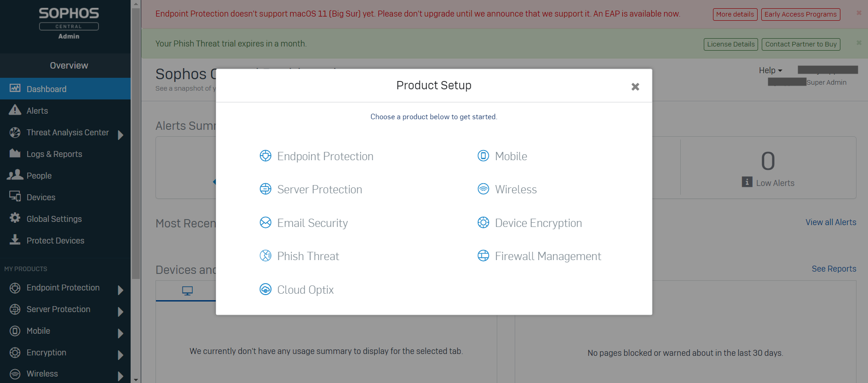Go to Dashboard in the sidebar
Image resolution: width=868 pixels, height=383 pixels.
point(65,89)
